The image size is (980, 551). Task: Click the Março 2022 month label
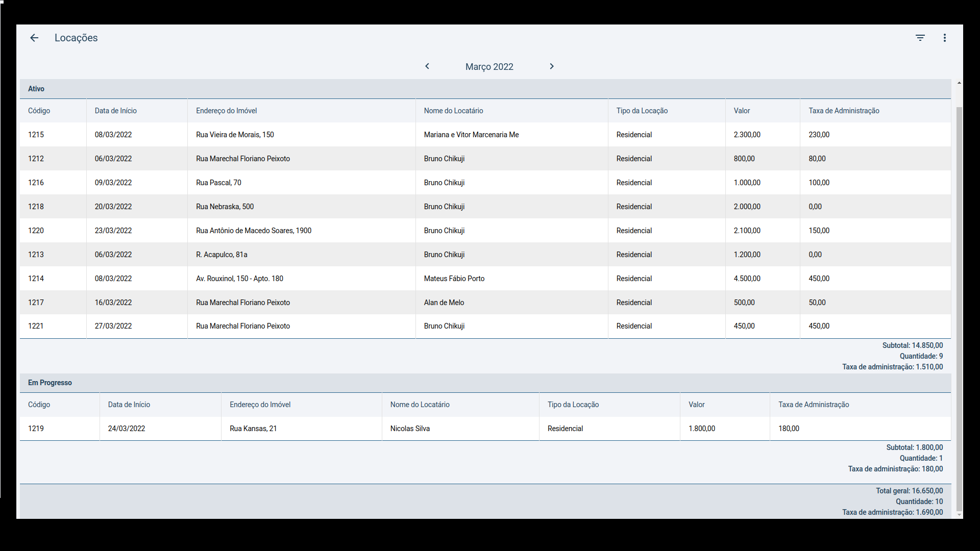pyautogui.click(x=489, y=67)
